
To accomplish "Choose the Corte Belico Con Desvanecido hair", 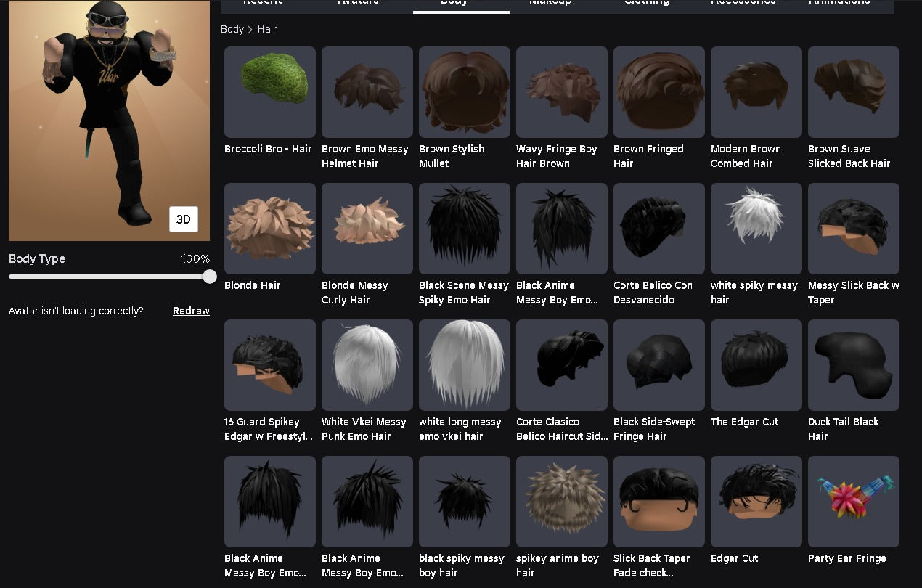I will pyautogui.click(x=659, y=229).
